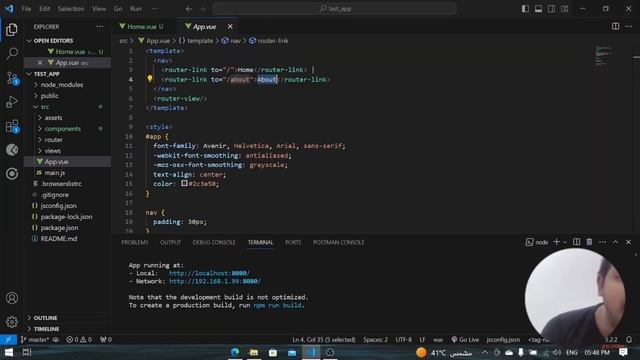Split the terminal panel

(576, 242)
